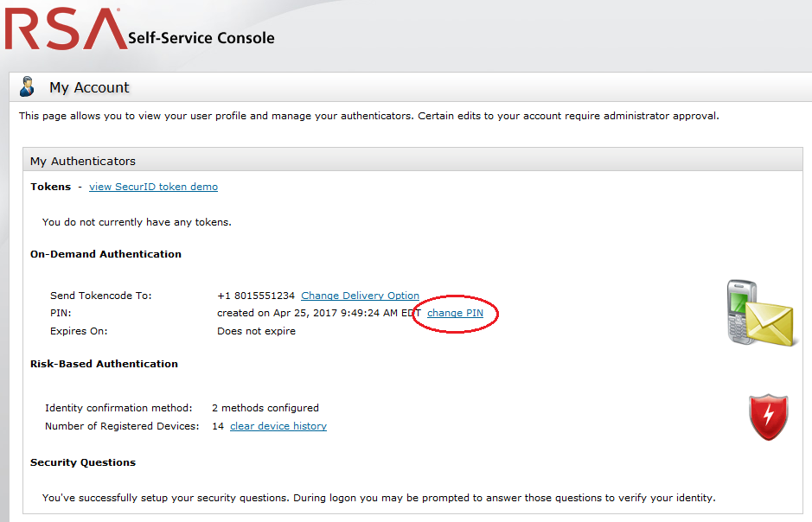
Task: Click the "2 methods configured" text
Action: click(265, 408)
